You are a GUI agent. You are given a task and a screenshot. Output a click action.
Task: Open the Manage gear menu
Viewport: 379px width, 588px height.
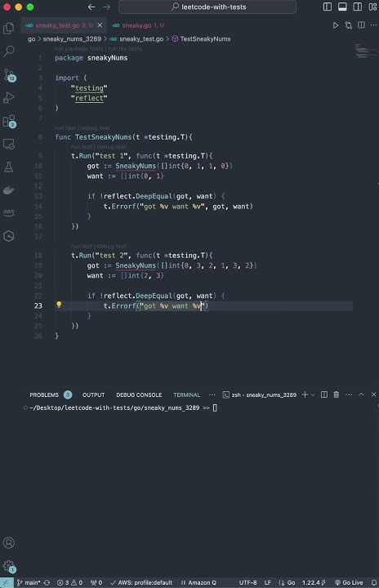pos(9,566)
